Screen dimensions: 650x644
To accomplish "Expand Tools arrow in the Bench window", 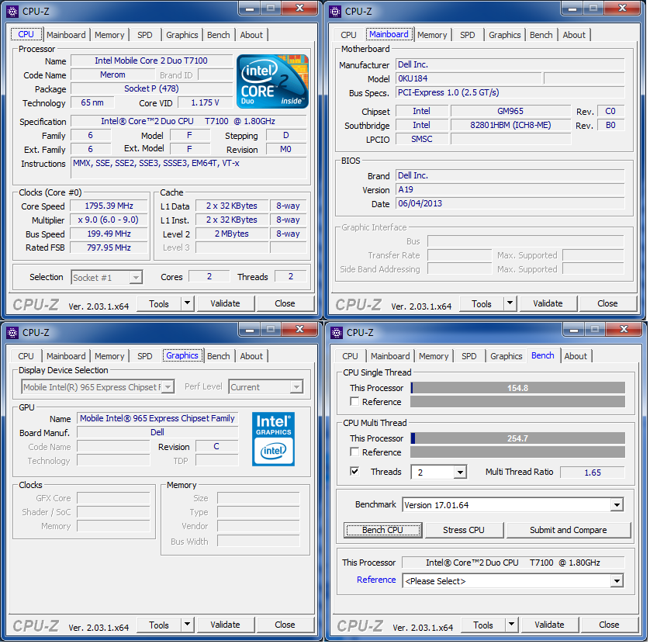I will click(511, 625).
